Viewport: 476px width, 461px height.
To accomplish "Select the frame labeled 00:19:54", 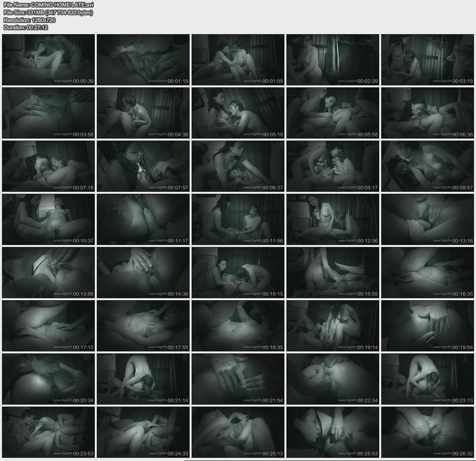I will pos(428,326).
